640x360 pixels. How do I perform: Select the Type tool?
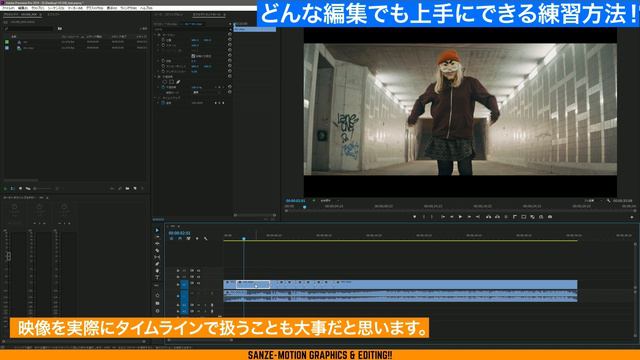click(157, 278)
